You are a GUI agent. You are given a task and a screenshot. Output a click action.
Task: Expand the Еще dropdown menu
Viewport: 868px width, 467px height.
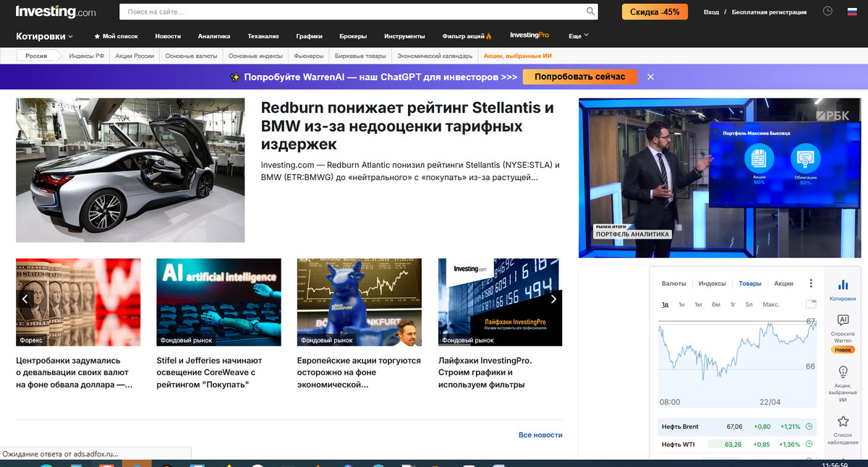coord(579,36)
